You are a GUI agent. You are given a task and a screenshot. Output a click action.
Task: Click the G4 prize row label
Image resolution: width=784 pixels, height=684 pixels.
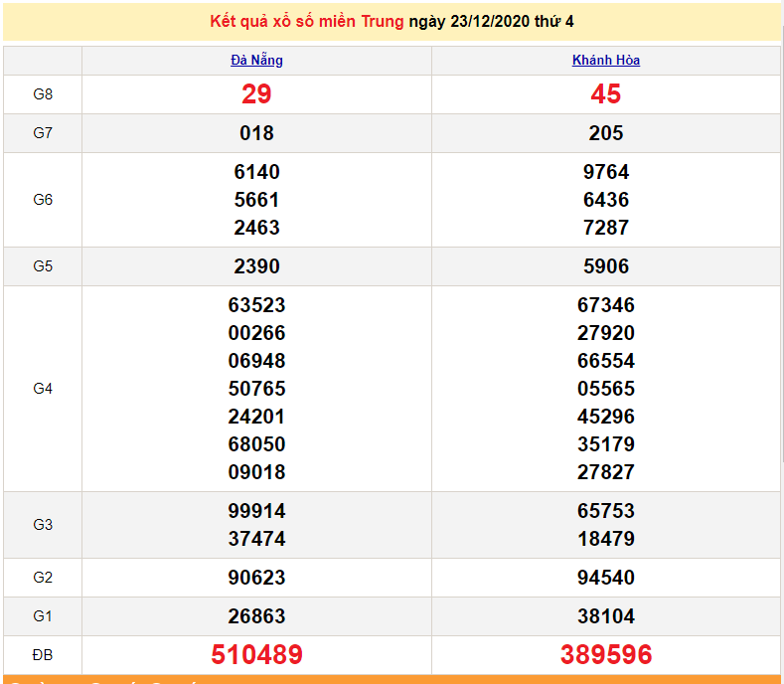[43, 389]
